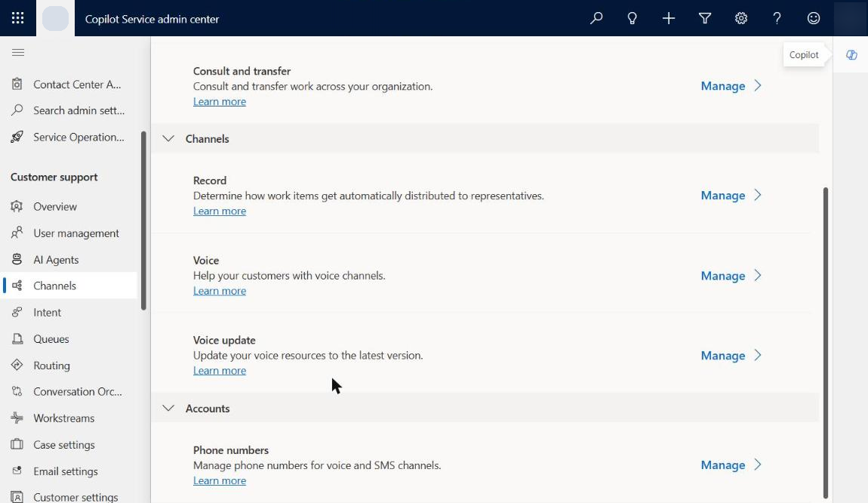This screenshot has width=868, height=503.
Task: Click the Routing diamond icon
Action: coord(17,365)
